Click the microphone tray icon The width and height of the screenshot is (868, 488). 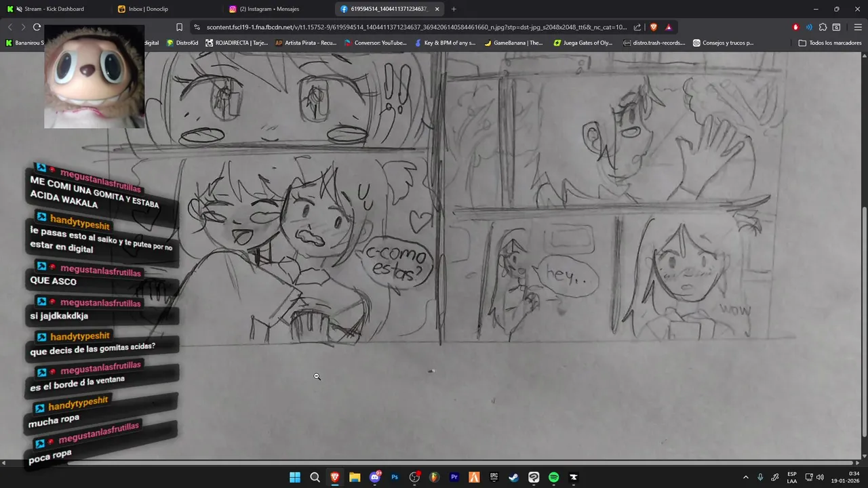click(760, 477)
